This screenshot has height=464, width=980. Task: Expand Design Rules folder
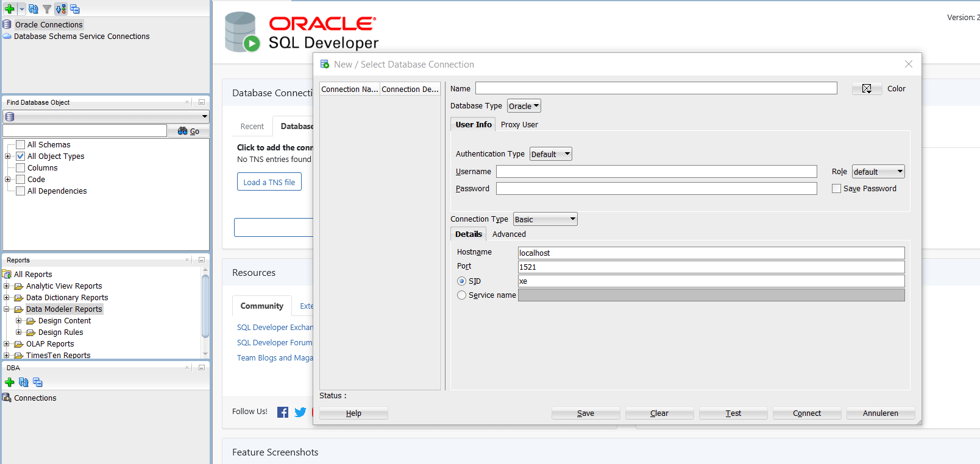(19, 332)
